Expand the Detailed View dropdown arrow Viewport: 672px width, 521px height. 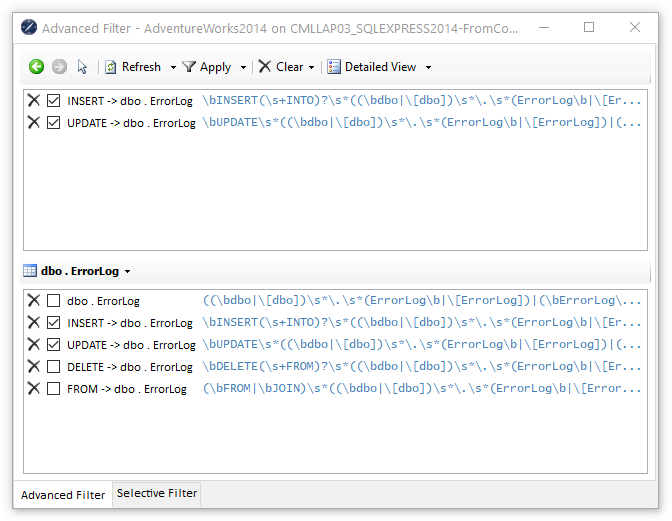pos(429,67)
